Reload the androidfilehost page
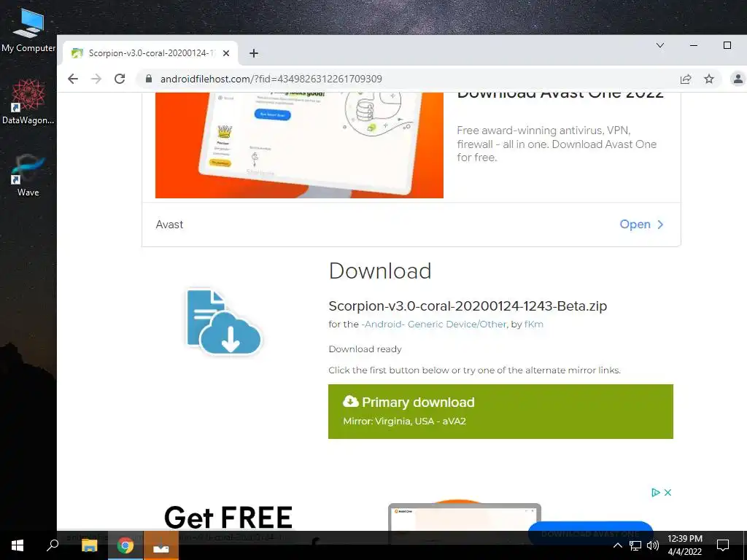747x560 pixels. pyautogui.click(x=120, y=79)
